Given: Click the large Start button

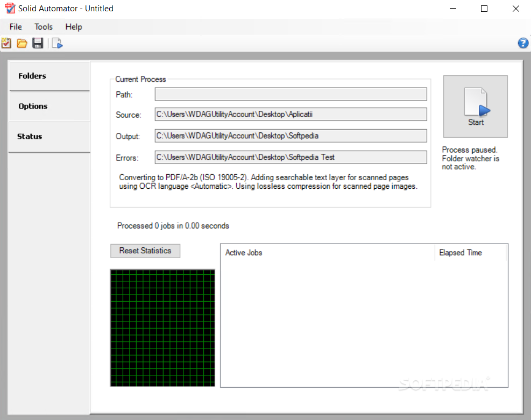Looking at the screenshot, I should 476,106.
